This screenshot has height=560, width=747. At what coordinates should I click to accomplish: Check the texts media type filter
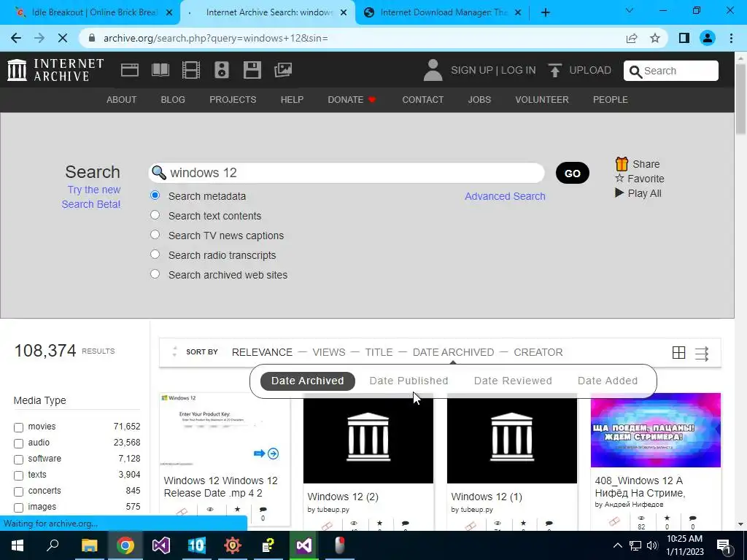18,475
